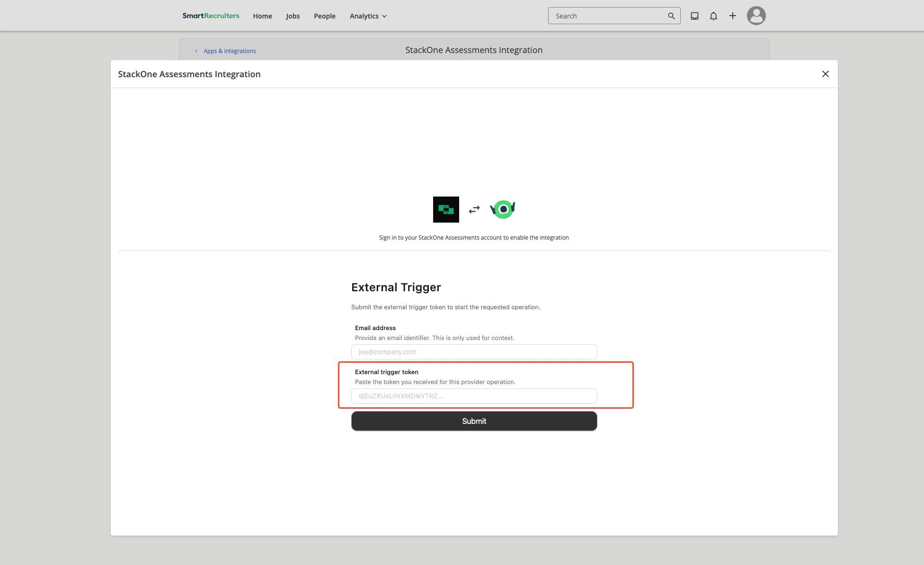Click the external trigger token field
Screen dimensions: 924x565
[474, 396]
